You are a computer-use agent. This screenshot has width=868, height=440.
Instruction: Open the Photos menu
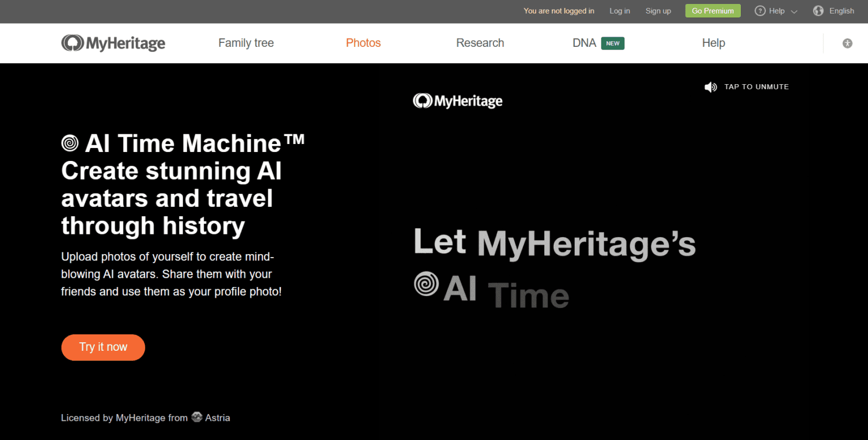pyautogui.click(x=363, y=43)
